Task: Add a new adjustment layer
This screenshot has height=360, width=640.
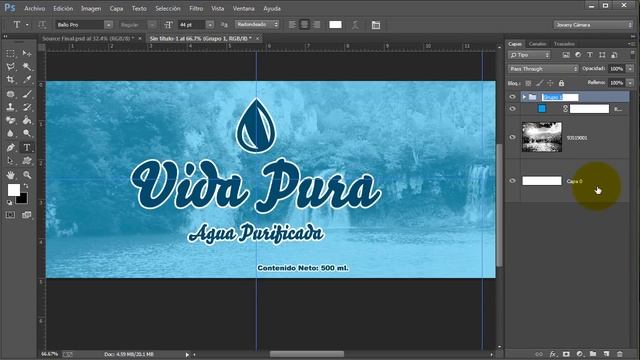Action: pos(579,354)
